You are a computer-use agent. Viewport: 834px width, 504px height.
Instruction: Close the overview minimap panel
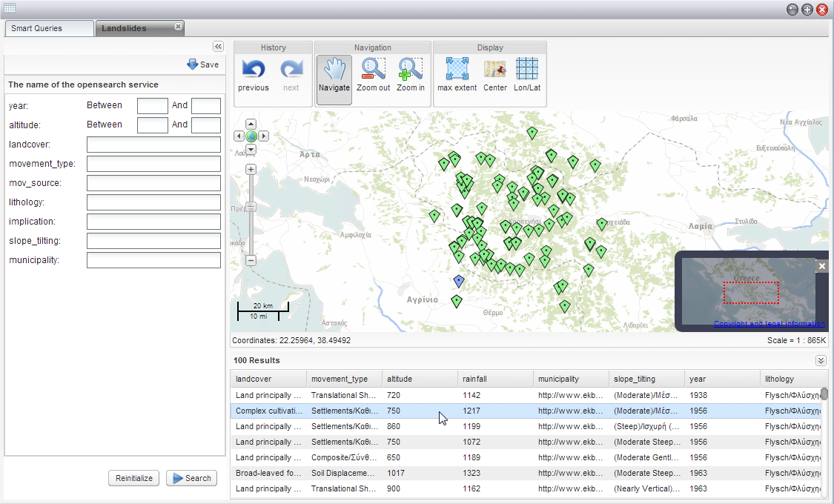[x=821, y=266]
